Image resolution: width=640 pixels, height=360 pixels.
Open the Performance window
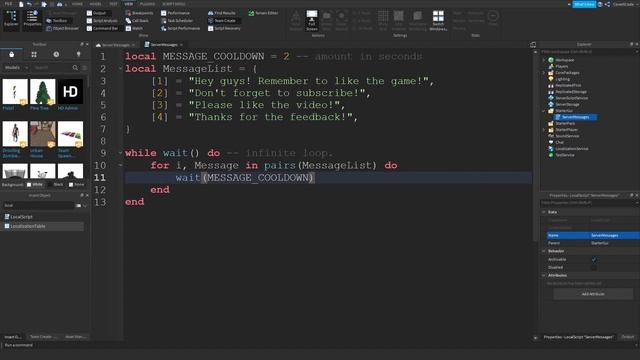pyautogui.click(x=176, y=13)
